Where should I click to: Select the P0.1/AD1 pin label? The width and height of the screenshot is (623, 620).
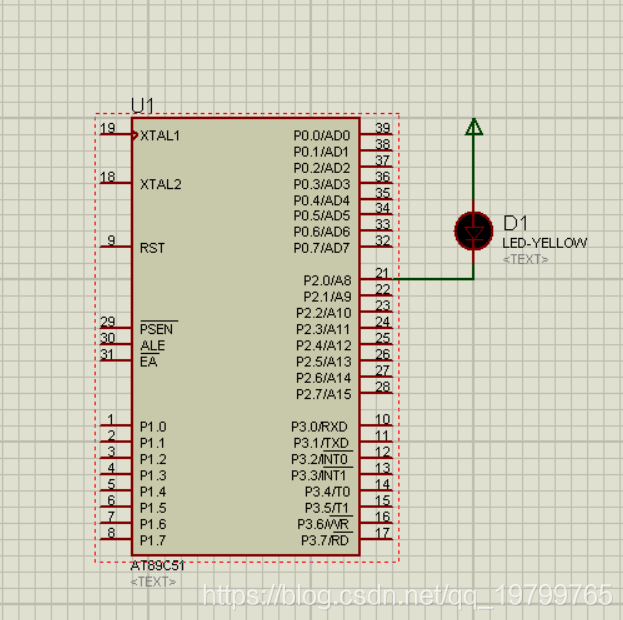point(321,152)
